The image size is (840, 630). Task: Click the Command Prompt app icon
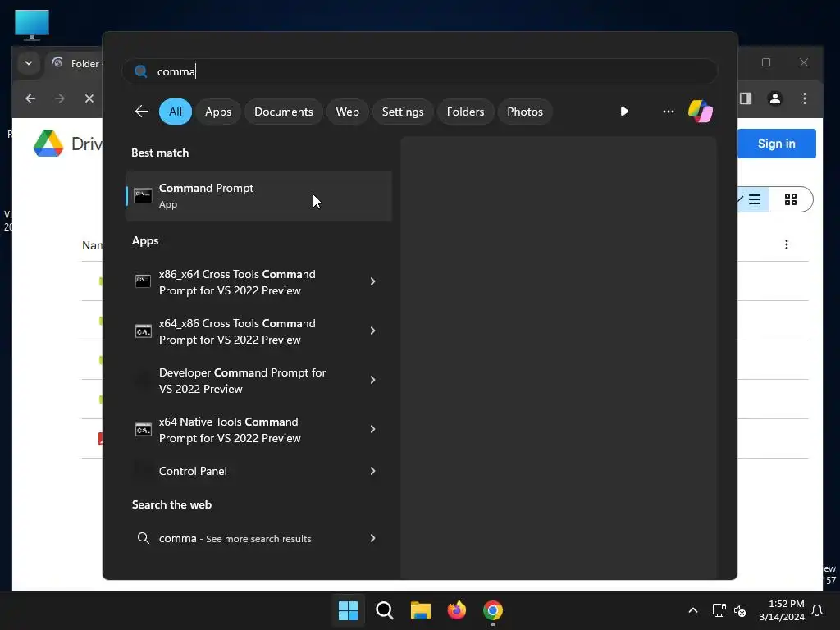click(143, 196)
